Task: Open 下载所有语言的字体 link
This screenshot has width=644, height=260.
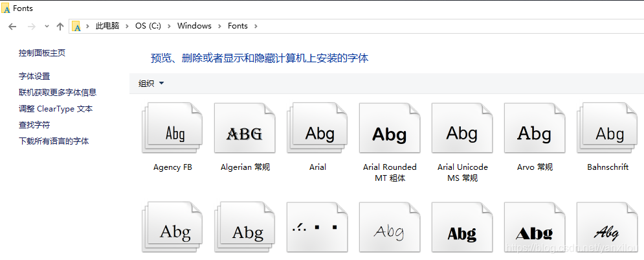Action: pyautogui.click(x=54, y=141)
